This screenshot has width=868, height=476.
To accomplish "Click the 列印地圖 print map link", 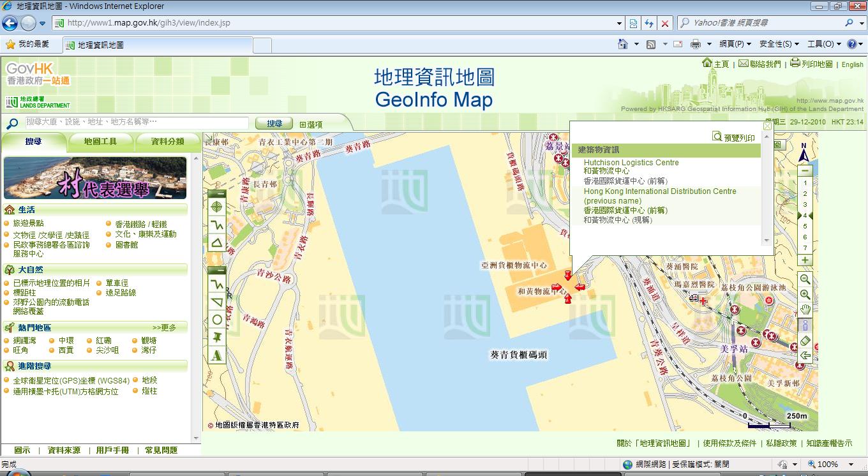I will pyautogui.click(x=811, y=64).
